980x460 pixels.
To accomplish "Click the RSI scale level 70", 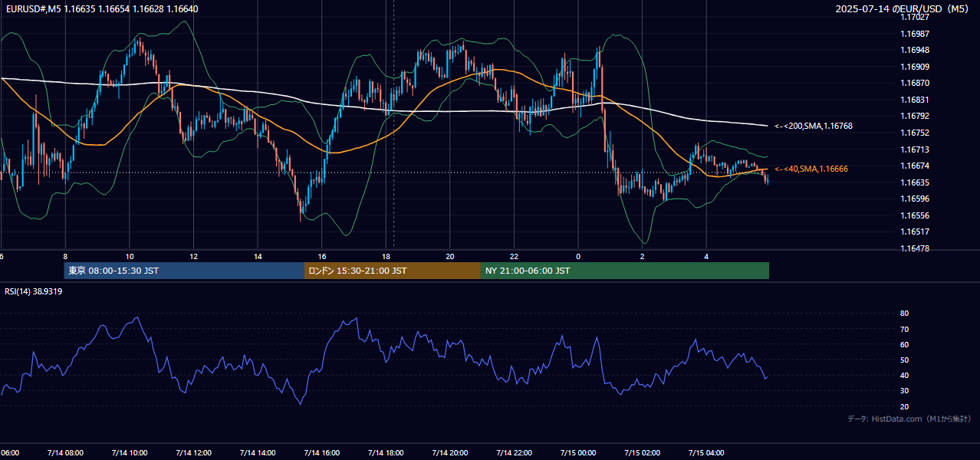I will (x=904, y=329).
